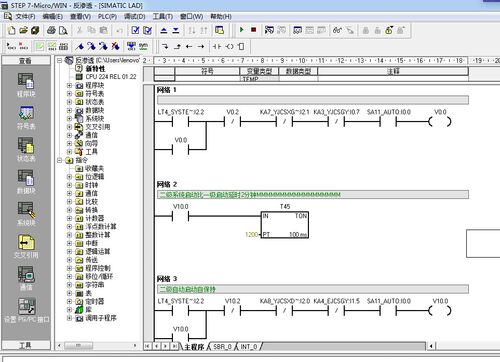The height and width of the screenshot is (362, 500).
Task: Open the 文件(F) menu
Action: point(25,16)
